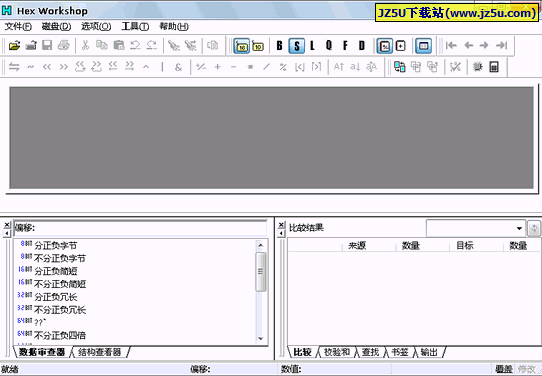Toggle the D double grouping button

tap(362, 45)
